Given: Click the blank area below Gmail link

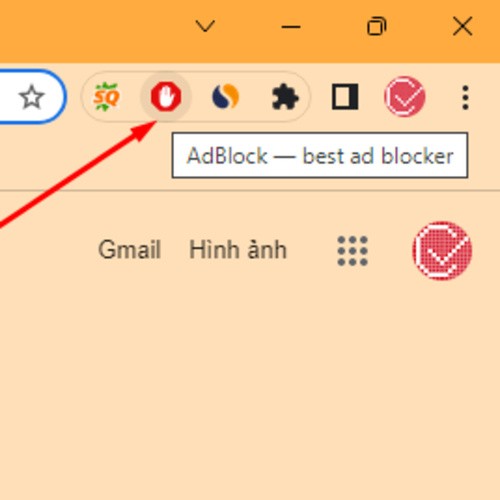Looking at the screenshot, I should tap(130, 333).
